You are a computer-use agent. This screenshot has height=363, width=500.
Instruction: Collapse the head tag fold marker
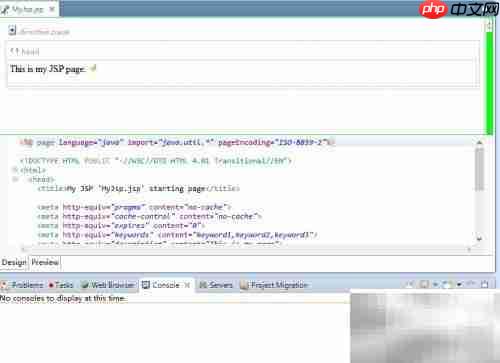15,179
